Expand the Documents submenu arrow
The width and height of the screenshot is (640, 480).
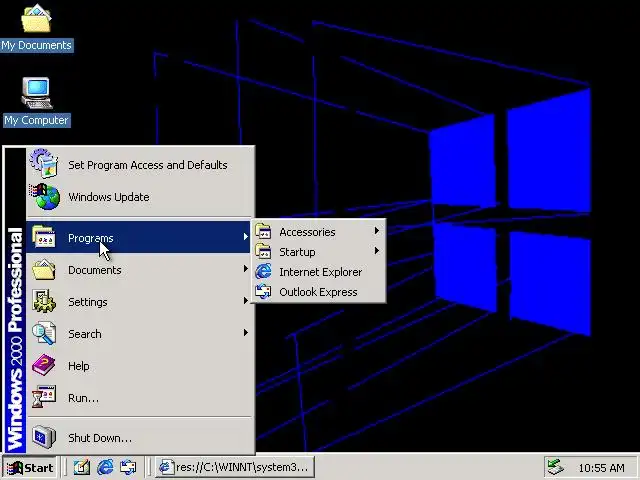tap(245, 269)
